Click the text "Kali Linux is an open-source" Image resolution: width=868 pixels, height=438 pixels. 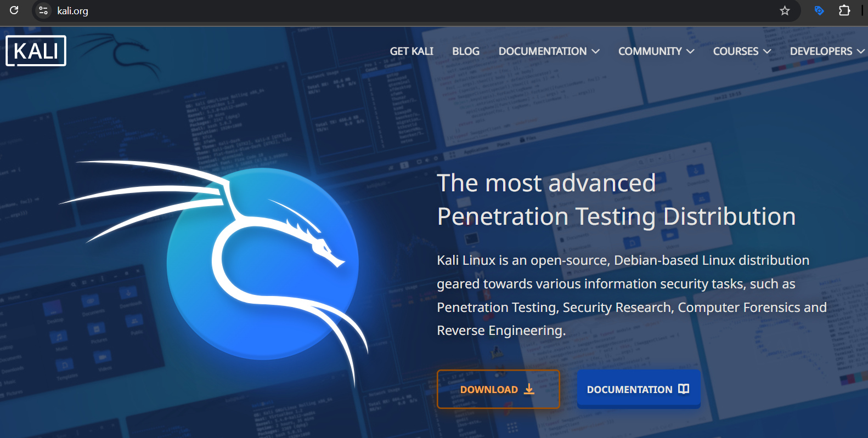523,260
